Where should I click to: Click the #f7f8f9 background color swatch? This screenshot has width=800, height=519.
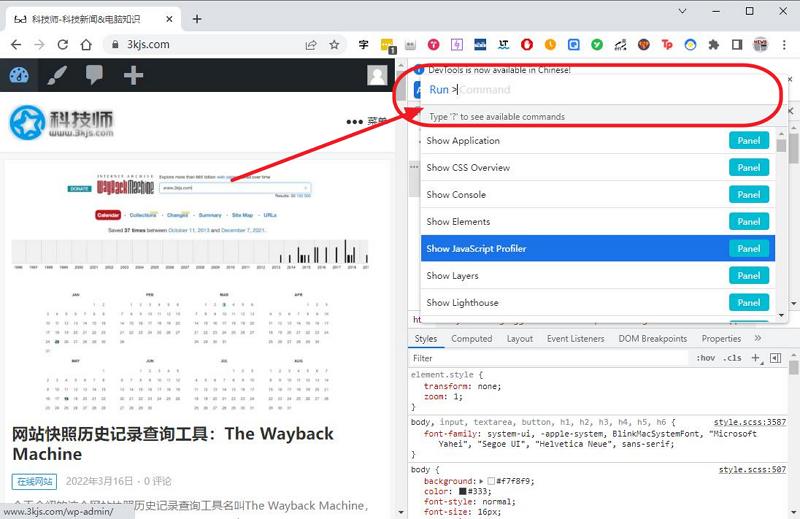point(491,481)
